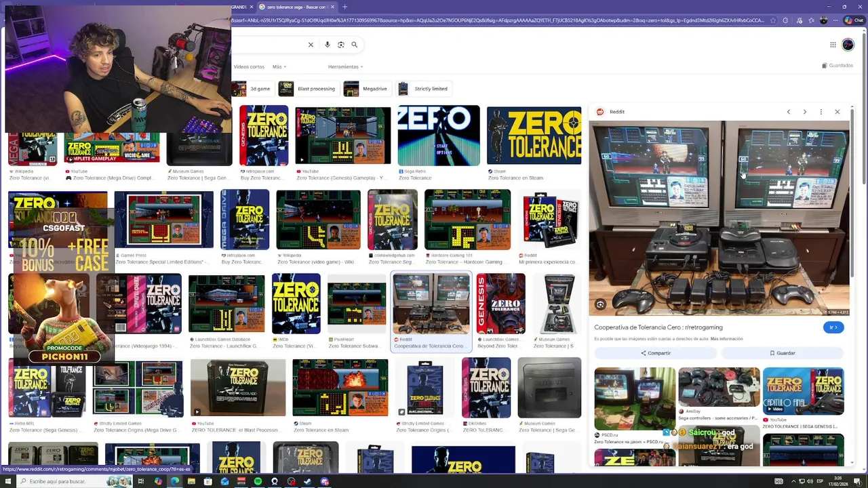Click the Ir visit button
868x488 pixels.
pyautogui.click(x=833, y=327)
